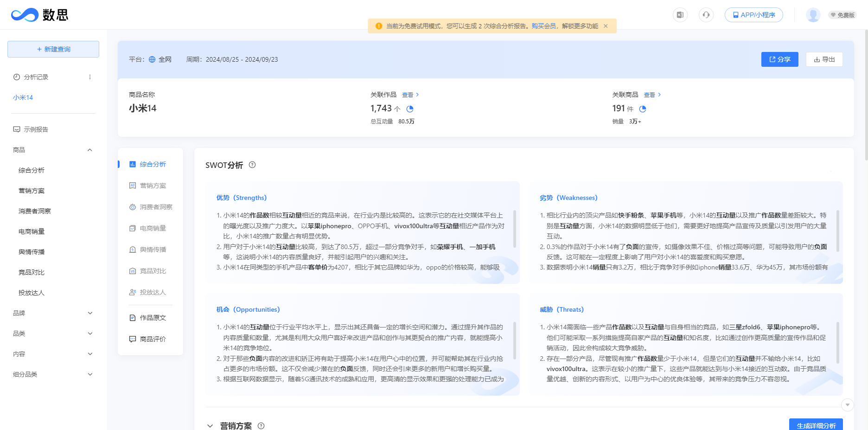The image size is (868, 430).
Task: Click the 劣势 (Weaknesses) heading
Action: point(568,198)
